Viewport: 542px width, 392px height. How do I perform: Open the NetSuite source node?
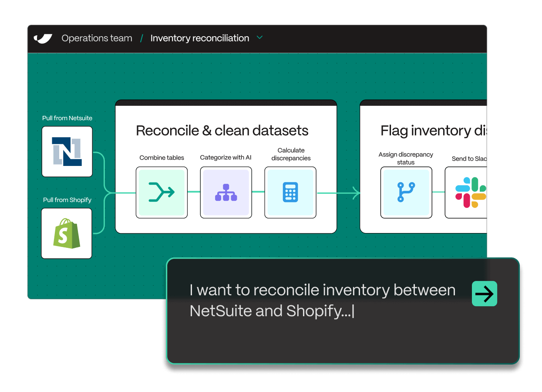[x=67, y=152]
